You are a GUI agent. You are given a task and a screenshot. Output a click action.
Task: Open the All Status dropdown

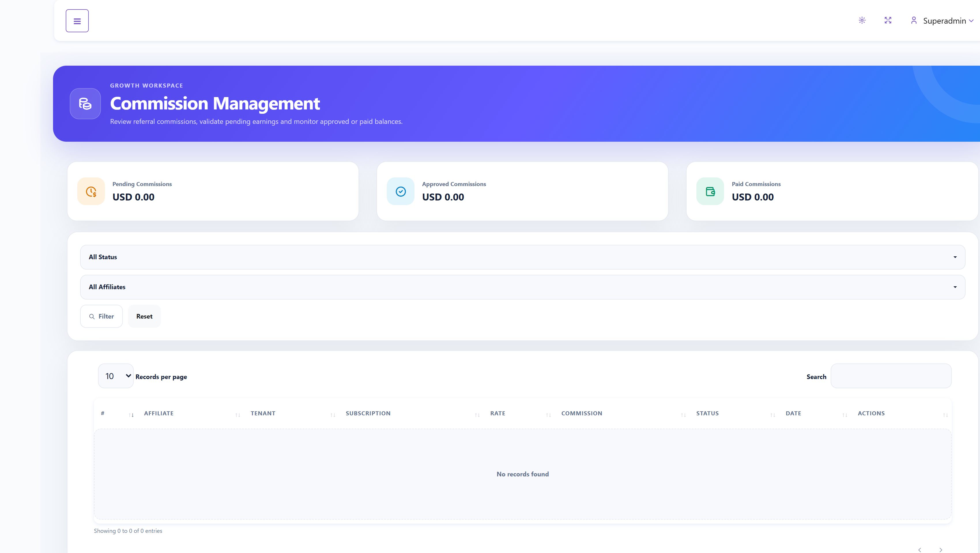[x=523, y=257]
